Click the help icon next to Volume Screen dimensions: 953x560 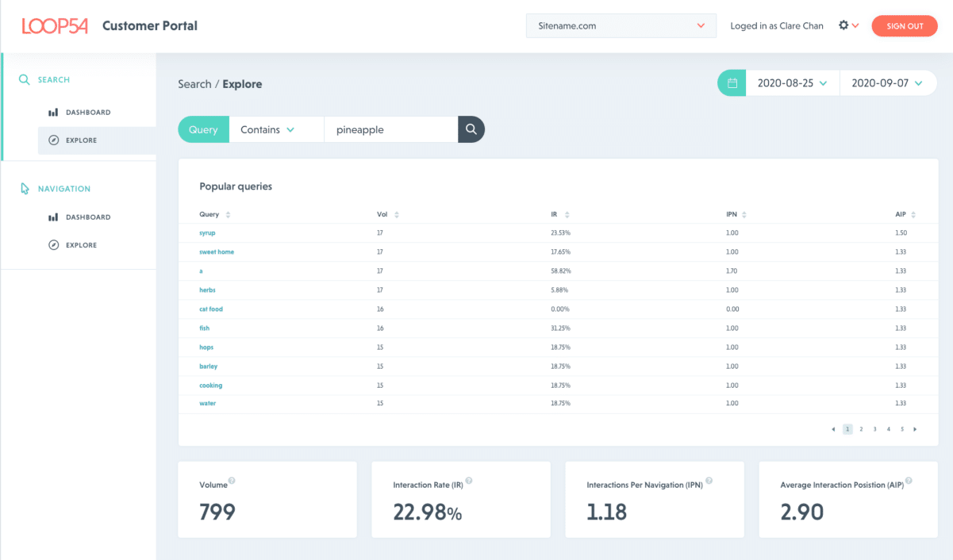(232, 481)
